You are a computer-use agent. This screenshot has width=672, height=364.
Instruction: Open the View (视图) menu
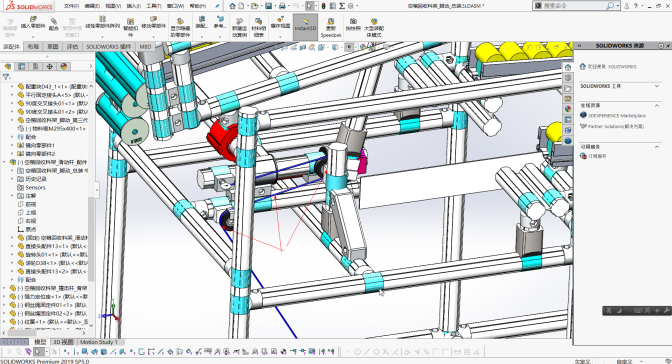(x=113, y=6)
